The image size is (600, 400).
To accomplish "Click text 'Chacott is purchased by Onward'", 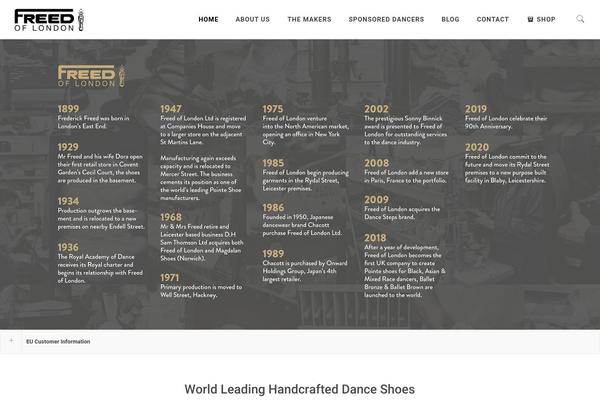I will [x=305, y=263].
